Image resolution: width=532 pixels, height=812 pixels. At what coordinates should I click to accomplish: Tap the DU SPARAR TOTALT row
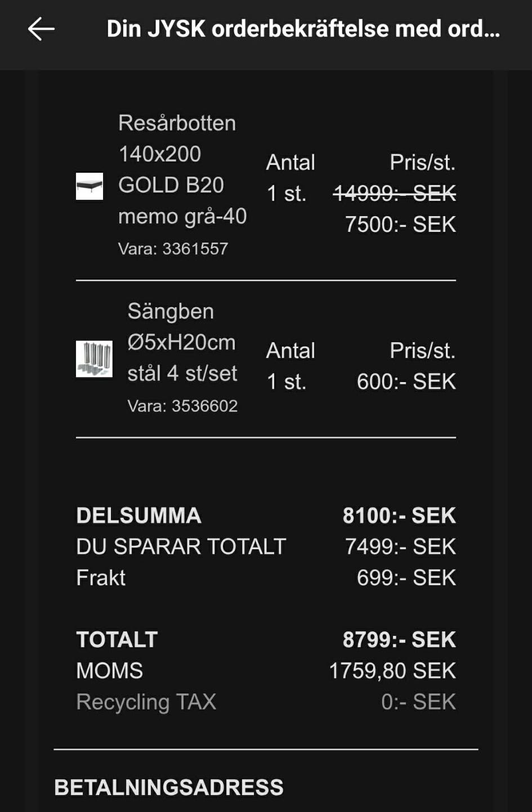coord(181,546)
